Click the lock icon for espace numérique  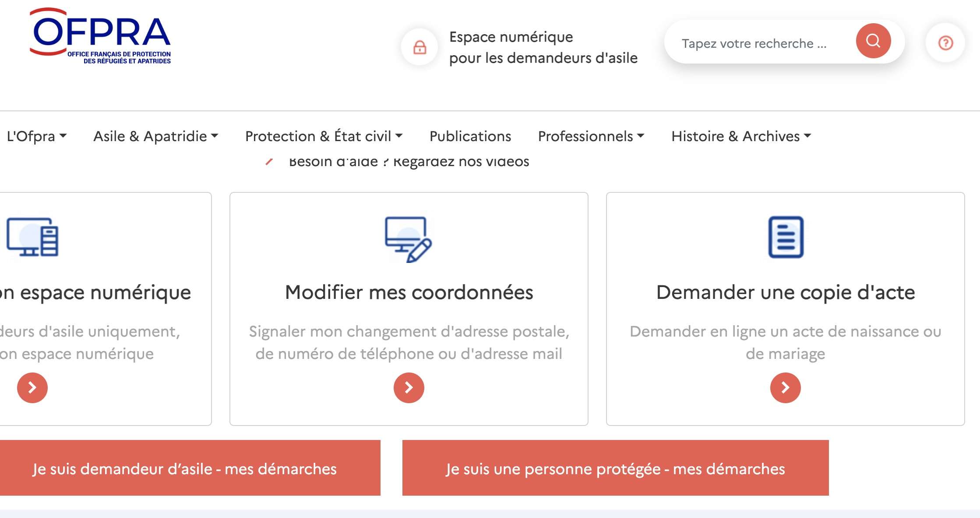(x=419, y=47)
